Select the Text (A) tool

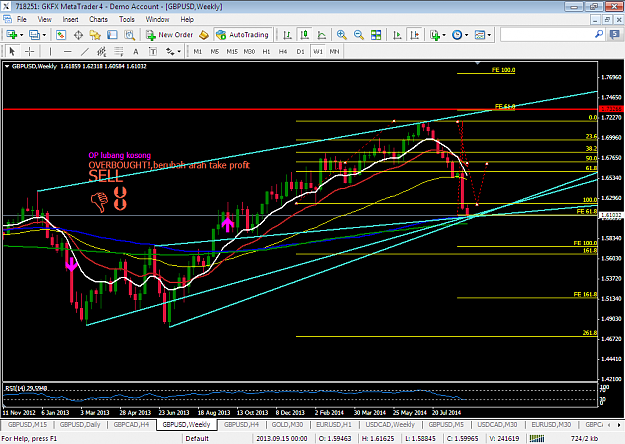(x=136, y=51)
